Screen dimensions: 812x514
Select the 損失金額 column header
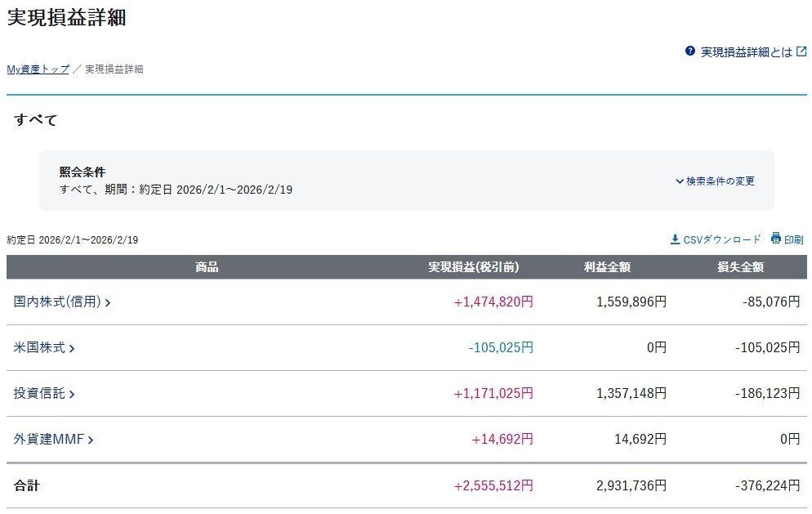click(741, 267)
